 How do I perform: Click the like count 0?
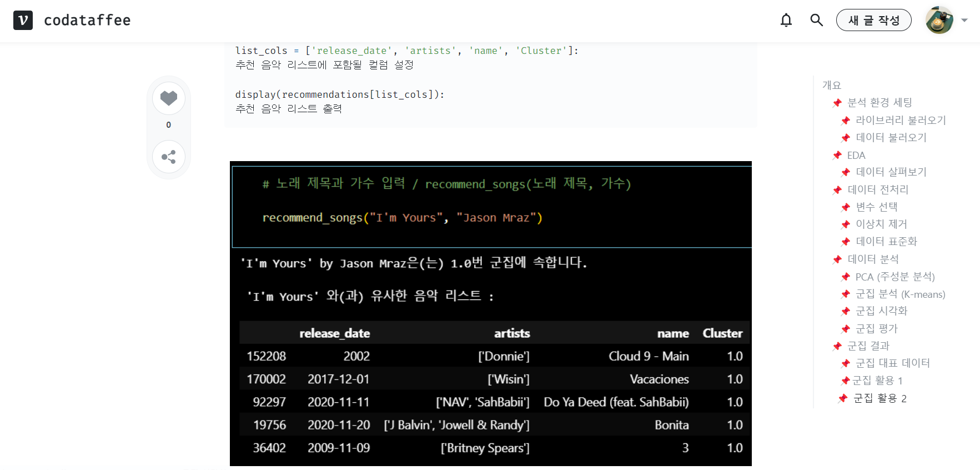click(x=169, y=125)
